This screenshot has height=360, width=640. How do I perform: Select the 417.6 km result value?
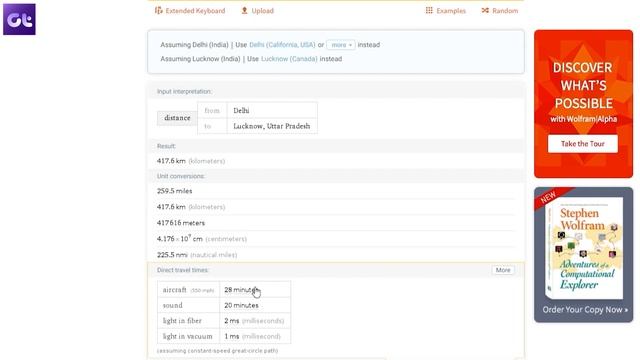coord(171,161)
